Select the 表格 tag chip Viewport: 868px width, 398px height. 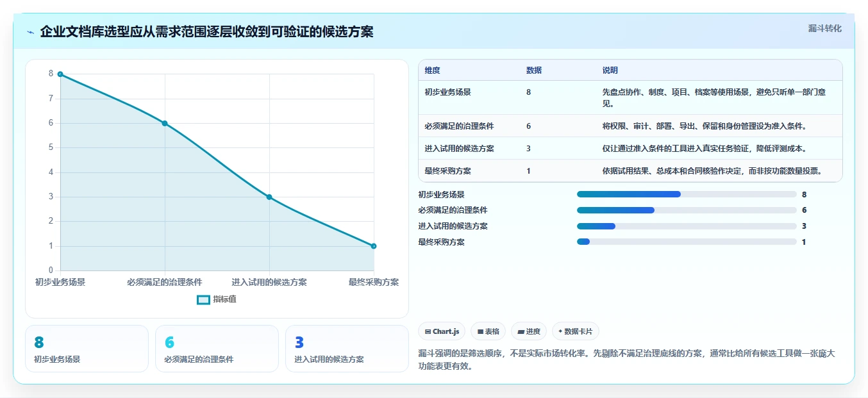click(x=488, y=331)
